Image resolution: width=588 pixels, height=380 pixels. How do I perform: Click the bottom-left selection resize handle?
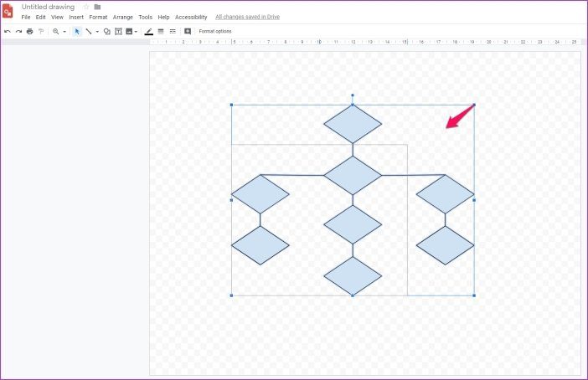tap(231, 295)
